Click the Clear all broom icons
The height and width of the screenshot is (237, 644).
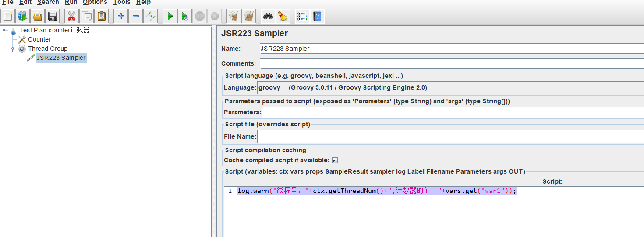[x=249, y=17]
